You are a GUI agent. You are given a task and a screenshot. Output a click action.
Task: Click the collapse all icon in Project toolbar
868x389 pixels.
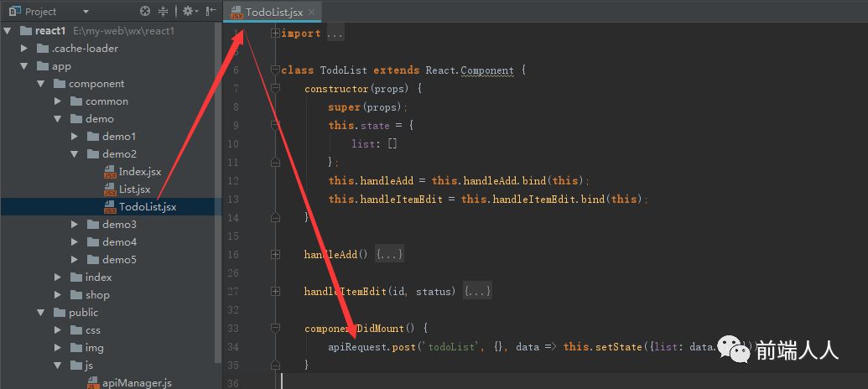pyautogui.click(x=163, y=11)
